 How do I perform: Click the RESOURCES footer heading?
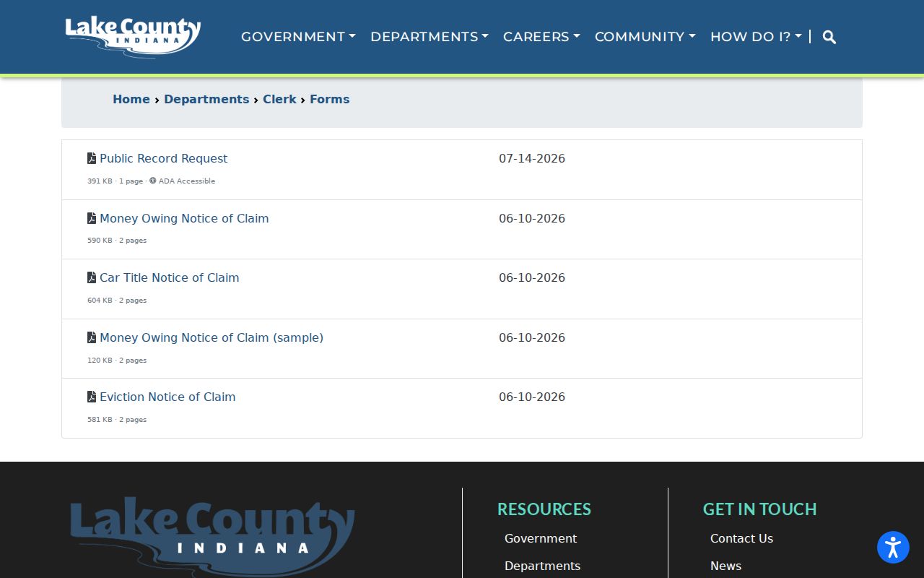544,509
